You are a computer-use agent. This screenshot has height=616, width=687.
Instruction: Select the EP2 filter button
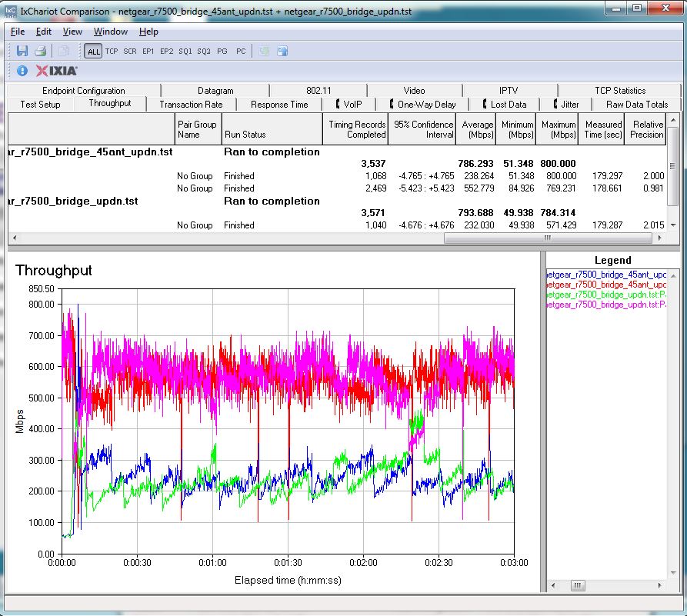[166, 52]
